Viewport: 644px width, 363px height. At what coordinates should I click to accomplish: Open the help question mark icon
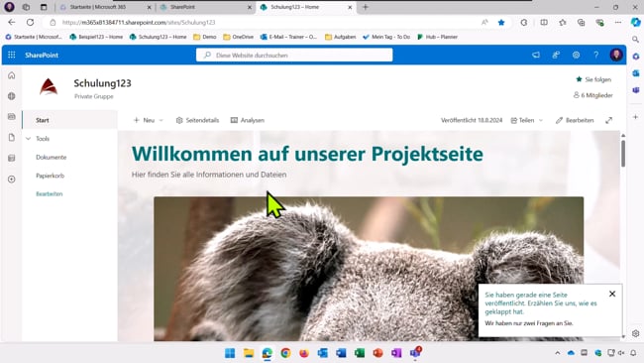[595, 55]
